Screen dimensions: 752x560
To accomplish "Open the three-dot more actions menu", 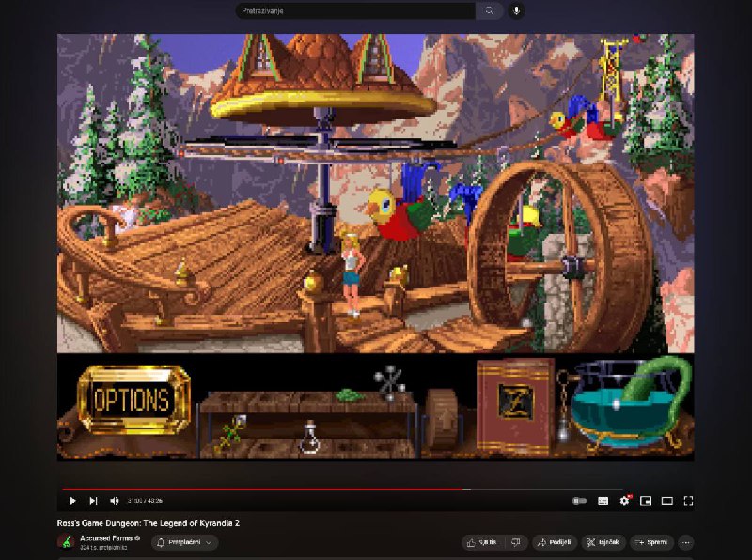I will (686, 542).
